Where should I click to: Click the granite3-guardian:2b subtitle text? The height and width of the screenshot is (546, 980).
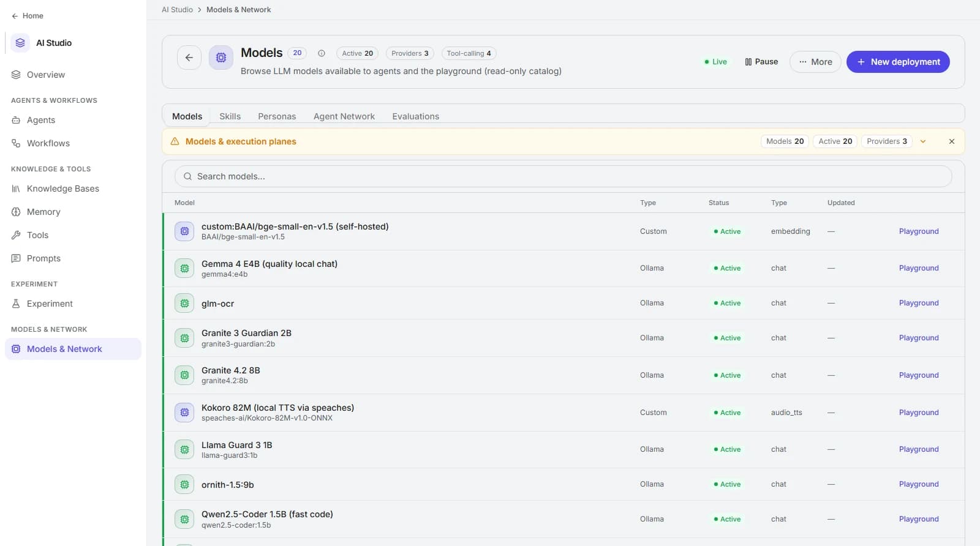(x=238, y=344)
